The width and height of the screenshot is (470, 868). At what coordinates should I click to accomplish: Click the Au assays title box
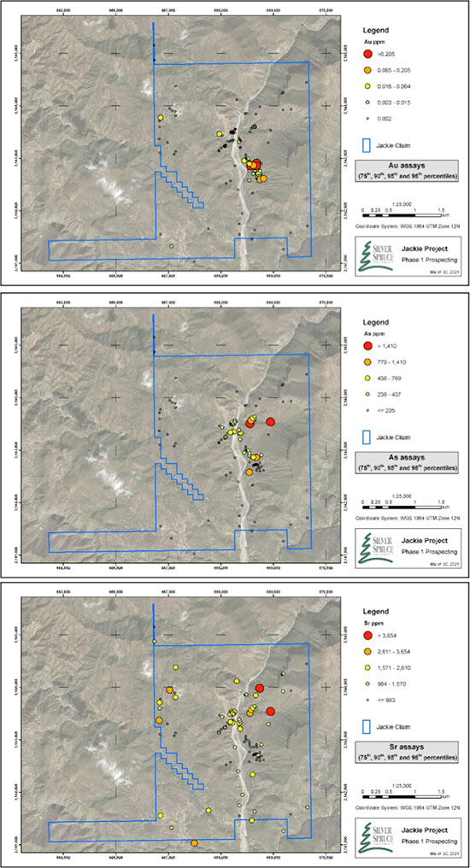pyautogui.click(x=408, y=171)
